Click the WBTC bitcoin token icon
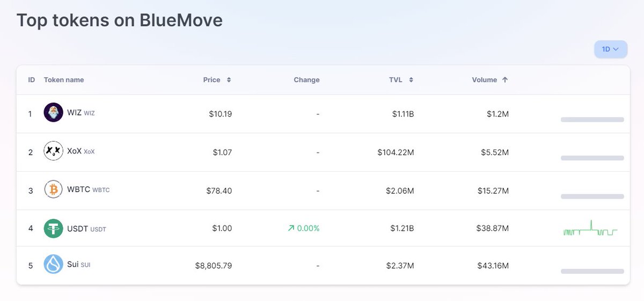This screenshot has width=644, height=301. 53,189
